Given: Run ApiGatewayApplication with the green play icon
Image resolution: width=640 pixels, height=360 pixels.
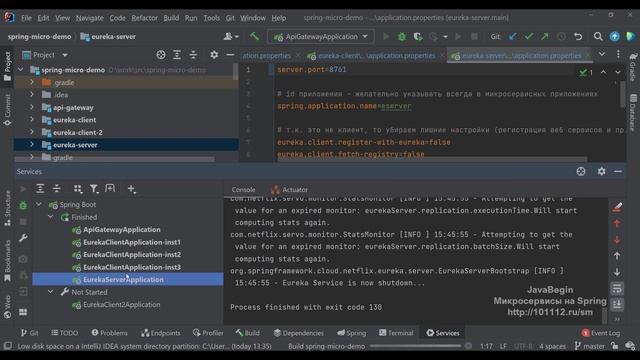Looking at the screenshot, I should coord(386,37).
